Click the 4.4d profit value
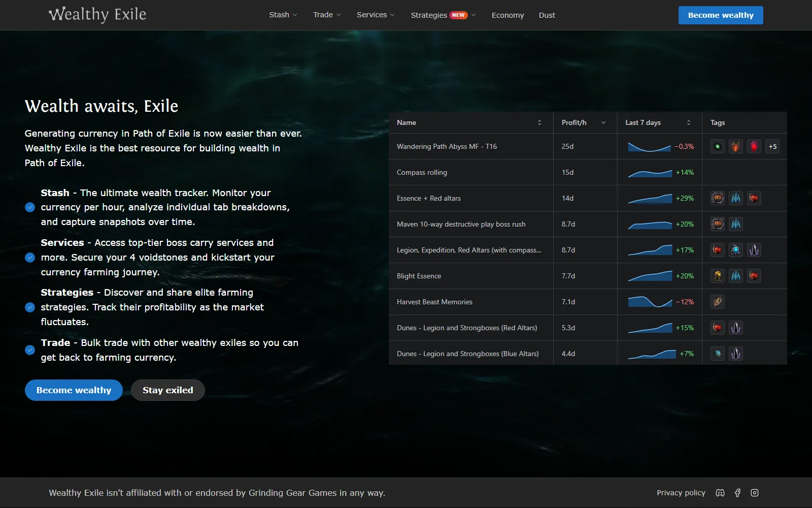The image size is (812, 508). 568,354
